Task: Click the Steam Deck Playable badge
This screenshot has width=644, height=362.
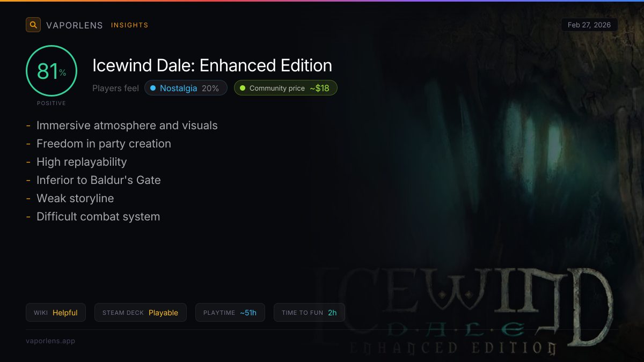Action: (141, 313)
